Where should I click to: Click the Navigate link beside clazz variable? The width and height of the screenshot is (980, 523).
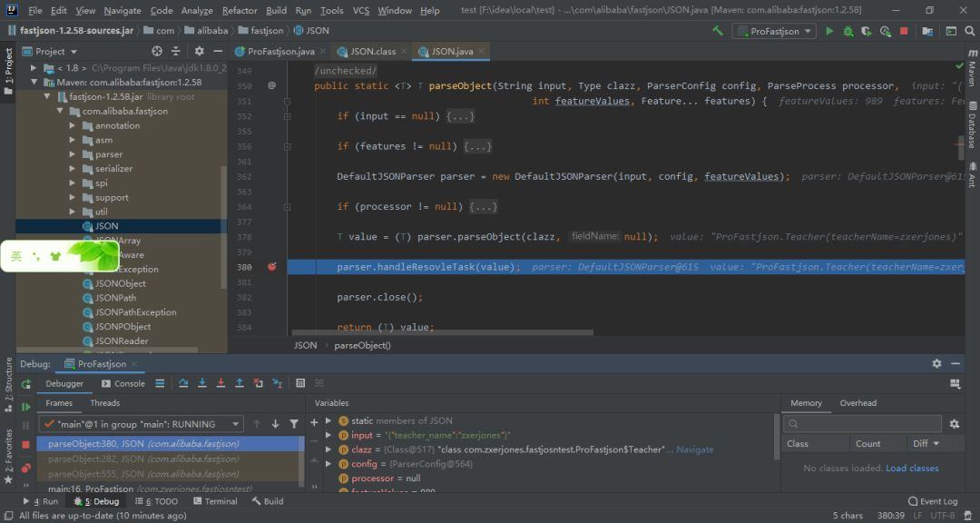click(x=695, y=449)
